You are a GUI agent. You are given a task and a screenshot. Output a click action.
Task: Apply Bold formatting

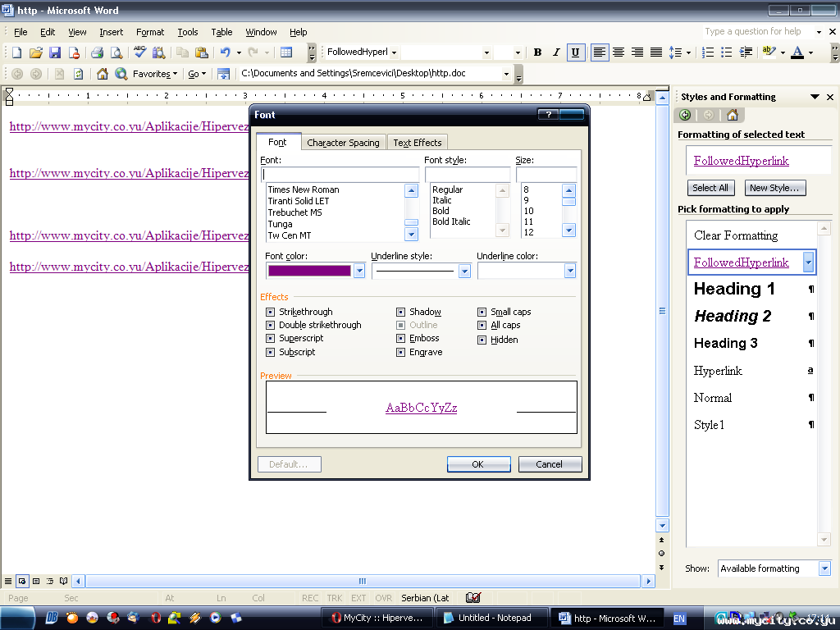[537, 52]
